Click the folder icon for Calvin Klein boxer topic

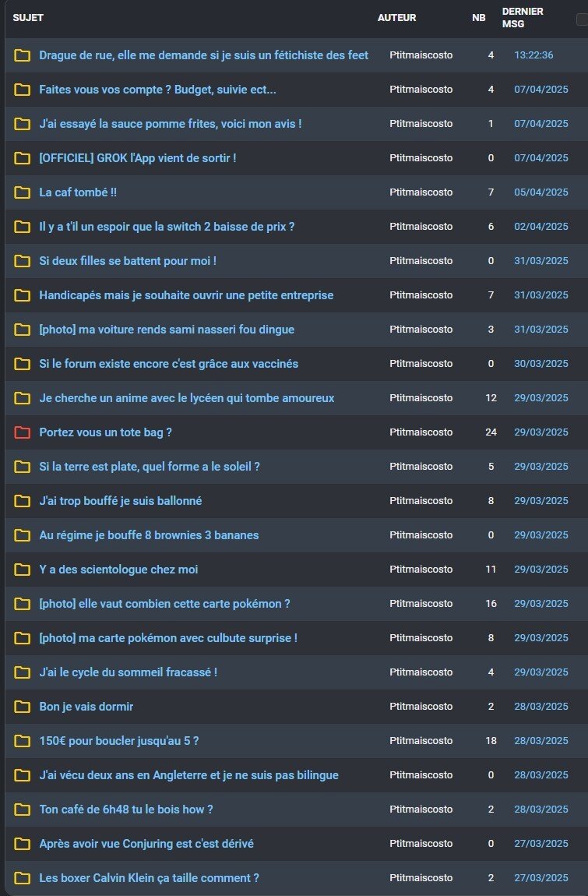pos(23,878)
